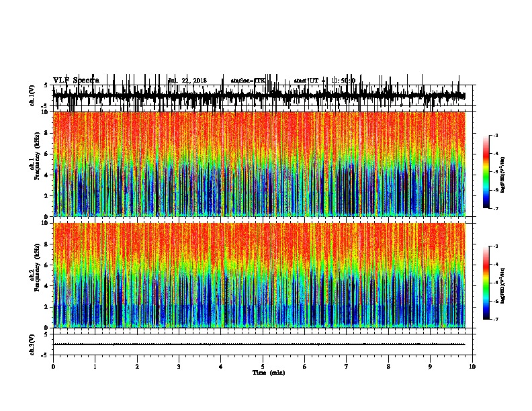Viewport: 532px width, 411px height.
Task: Click the '-7' tick on ch.2 color bar
Action: [495, 320]
